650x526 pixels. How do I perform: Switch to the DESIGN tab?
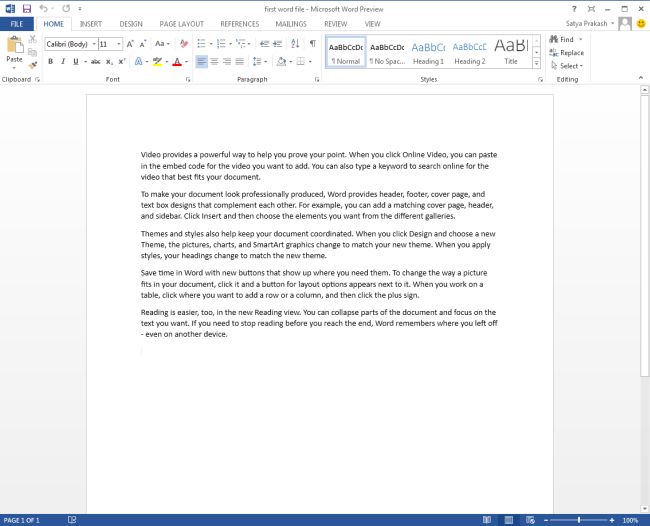click(x=131, y=24)
